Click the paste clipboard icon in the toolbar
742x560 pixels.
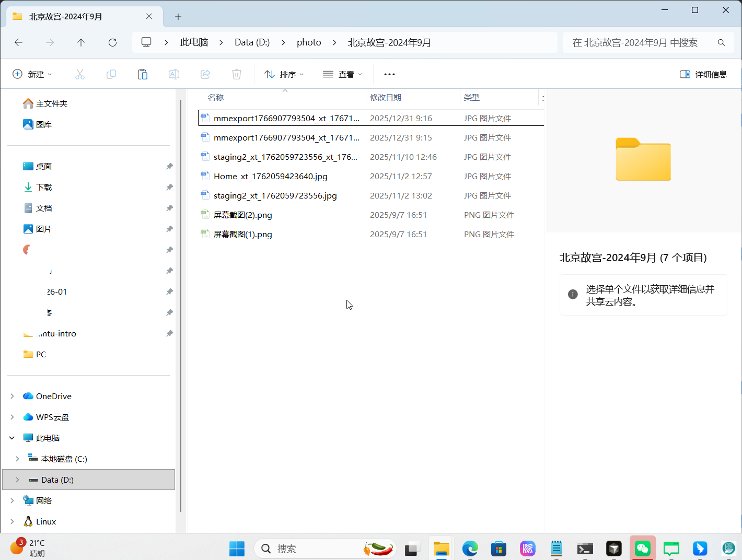[x=142, y=74]
